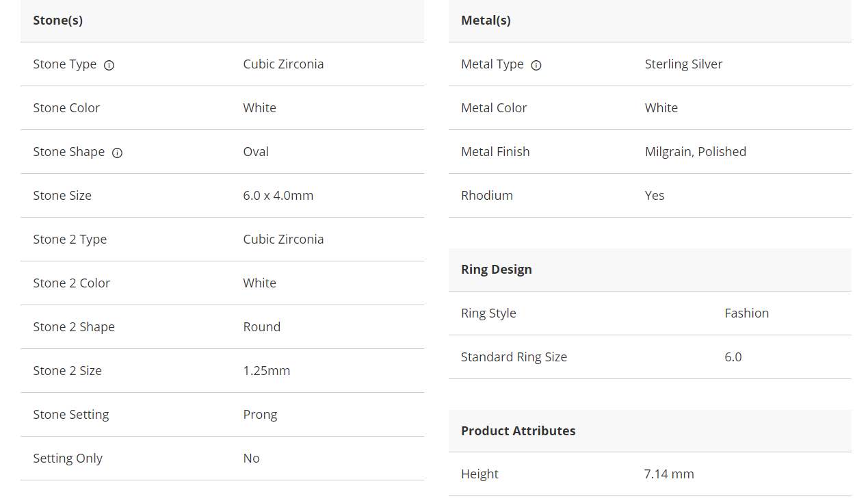Click the 7.14 mm height value

pyautogui.click(x=668, y=474)
